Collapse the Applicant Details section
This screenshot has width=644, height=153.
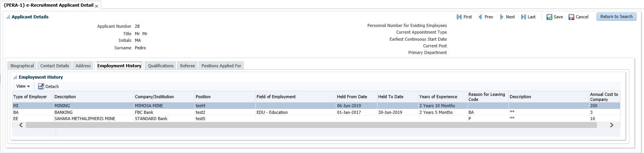[8, 17]
